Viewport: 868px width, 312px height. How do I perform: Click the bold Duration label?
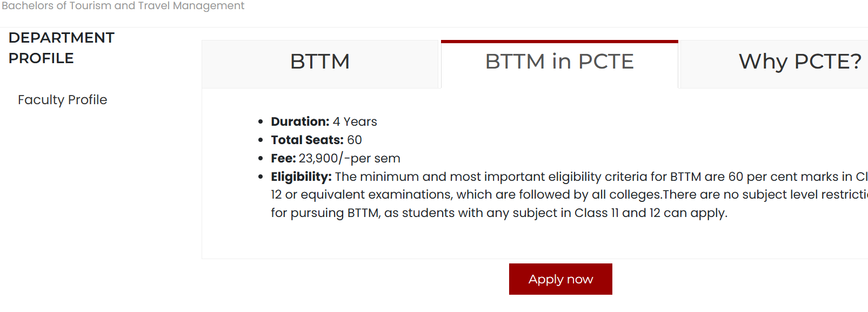(x=300, y=121)
